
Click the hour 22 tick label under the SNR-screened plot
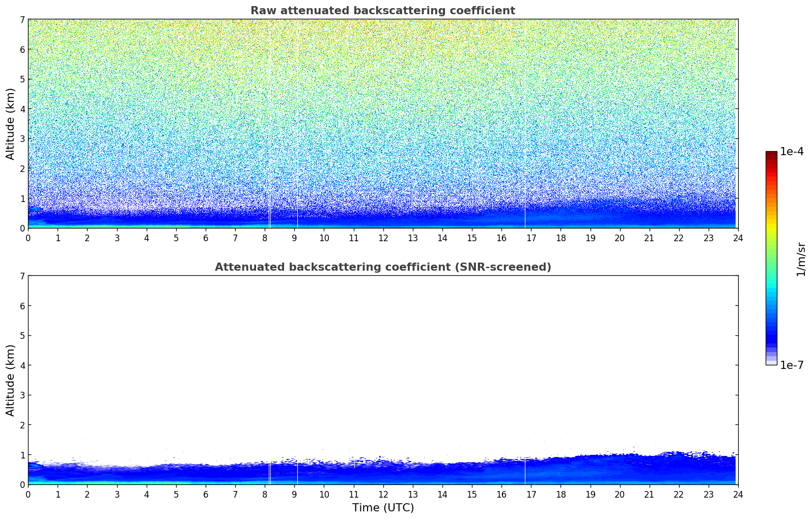679,494
